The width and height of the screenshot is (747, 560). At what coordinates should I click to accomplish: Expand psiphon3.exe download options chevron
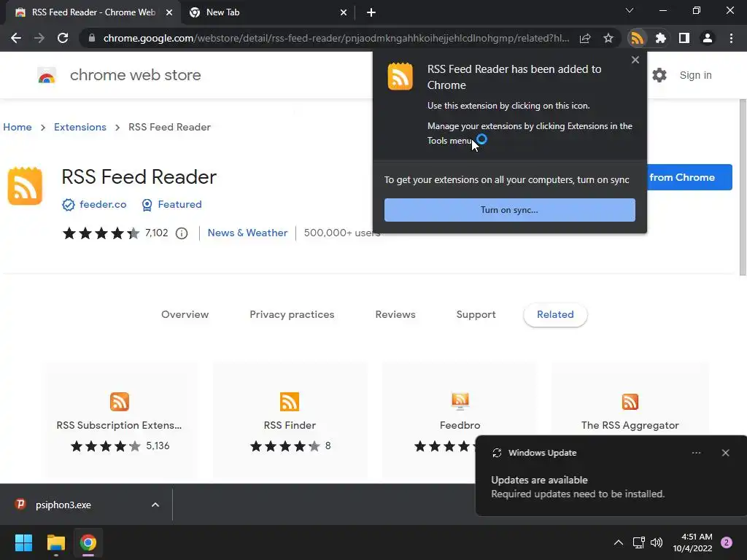pyautogui.click(x=155, y=505)
